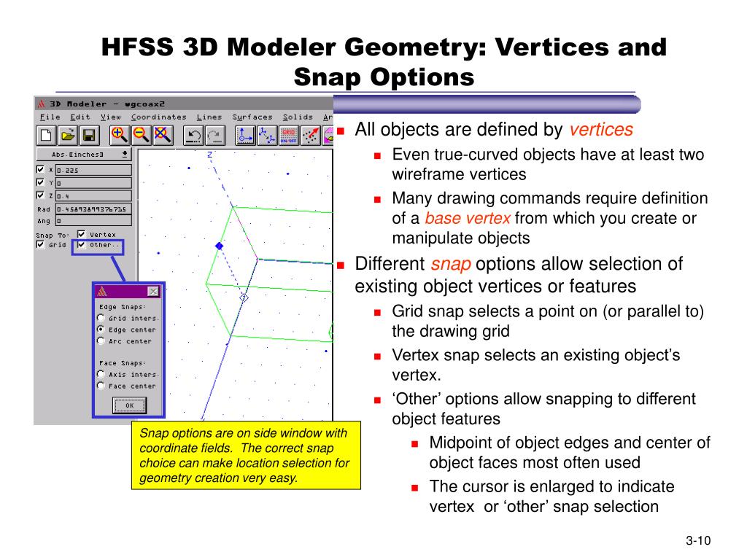
Task: Select the Axis inters. radio button
Action: [101, 374]
